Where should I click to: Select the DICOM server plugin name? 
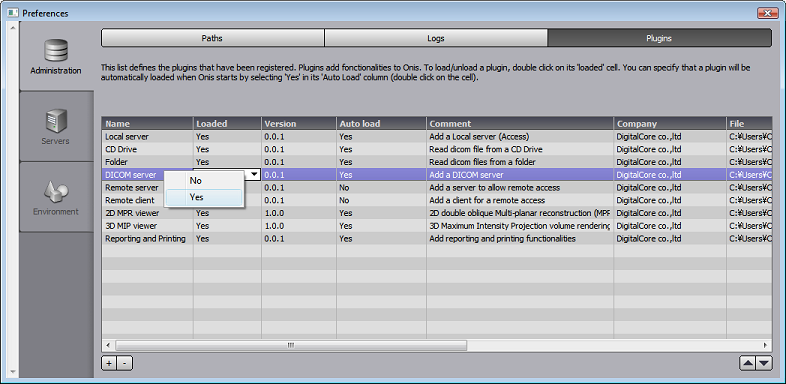pyautogui.click(x=130, y=175)
